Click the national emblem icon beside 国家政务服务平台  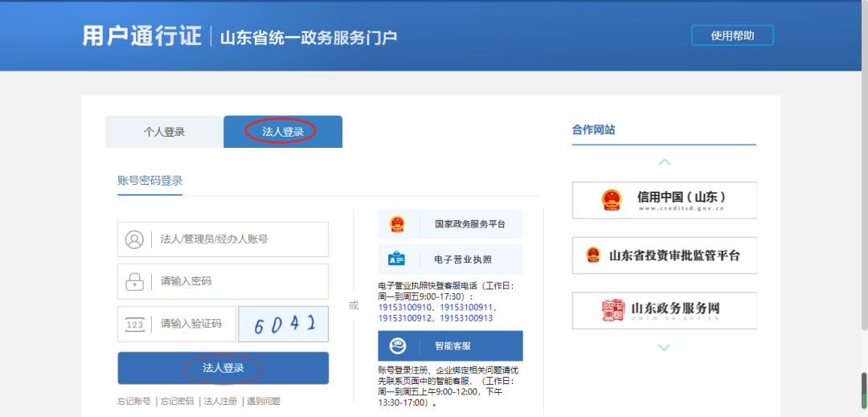tap(397, 224)
